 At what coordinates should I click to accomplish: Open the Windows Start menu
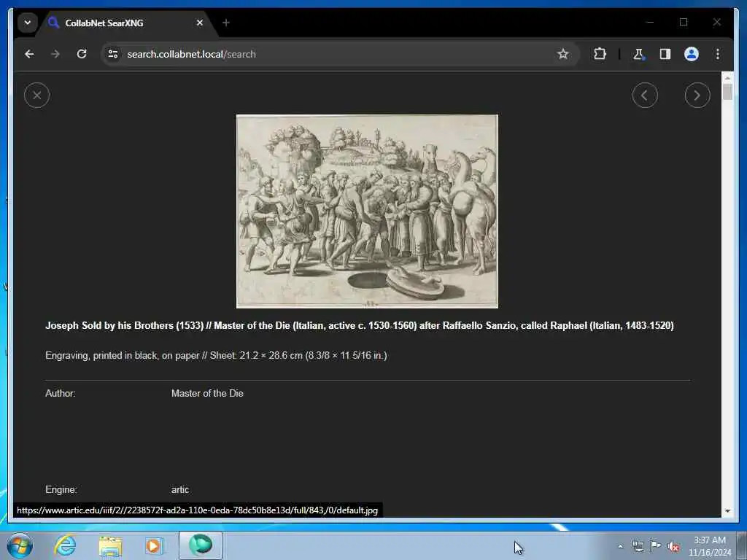tap(20, 545)
